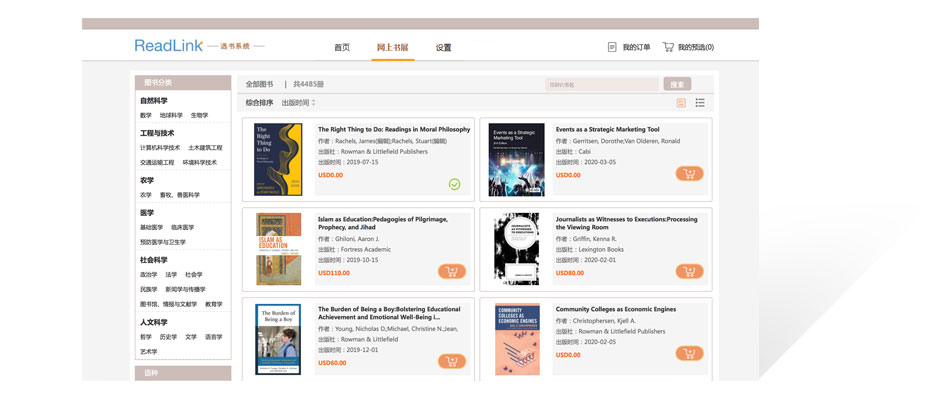The height and width of the screenshot is (406, 941).
Task: Open title The Right Thing to Do: Readings in Moral Philosophy
Action: pos(394,130)
